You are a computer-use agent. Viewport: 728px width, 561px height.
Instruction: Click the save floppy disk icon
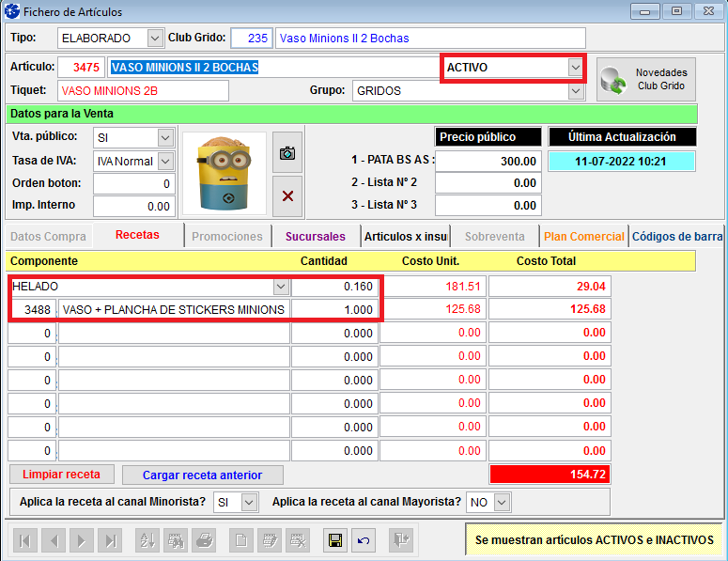[x=333, y=540]
